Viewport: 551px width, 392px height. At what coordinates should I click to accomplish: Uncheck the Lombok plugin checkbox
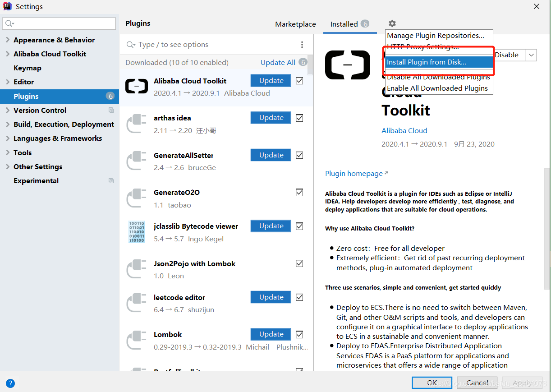coord(299,334)
